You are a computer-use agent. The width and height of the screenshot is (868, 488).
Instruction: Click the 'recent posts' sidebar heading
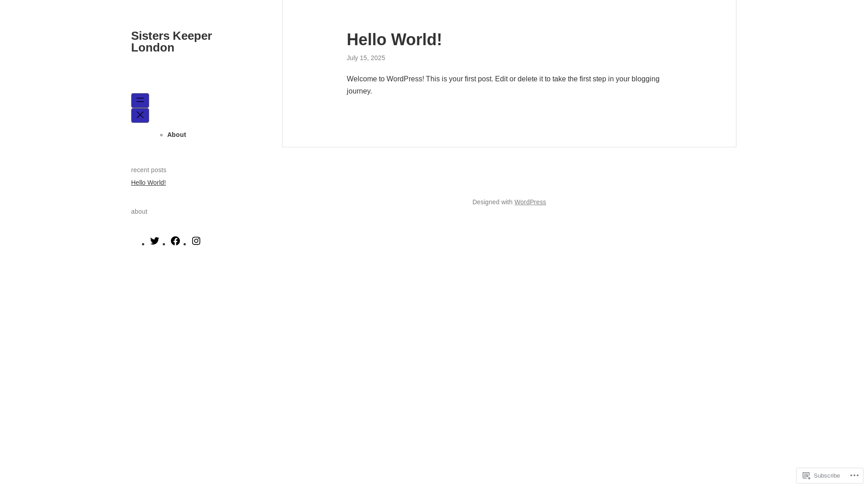pos(149,170)
